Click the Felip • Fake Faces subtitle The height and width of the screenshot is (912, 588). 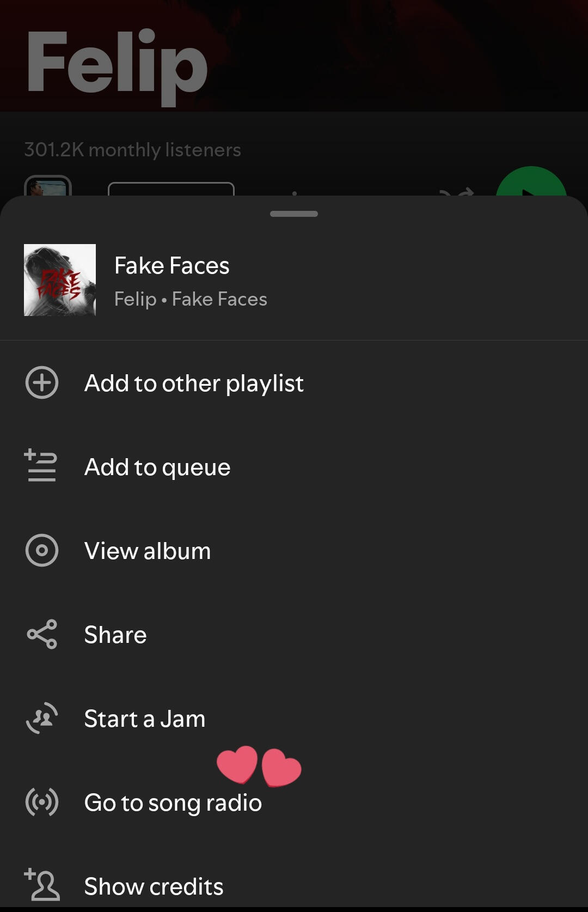point(191,299)
